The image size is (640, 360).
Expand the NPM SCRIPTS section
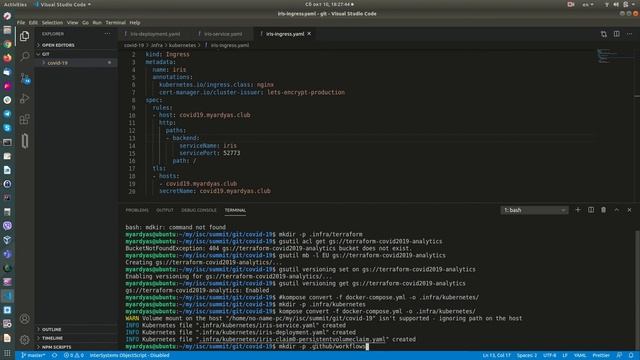tap(55, 347)
